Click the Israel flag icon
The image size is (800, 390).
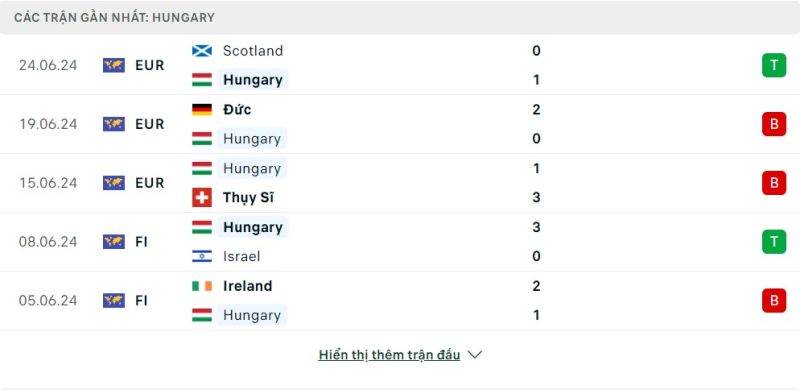pyautogui.click(x=202, y=256)
